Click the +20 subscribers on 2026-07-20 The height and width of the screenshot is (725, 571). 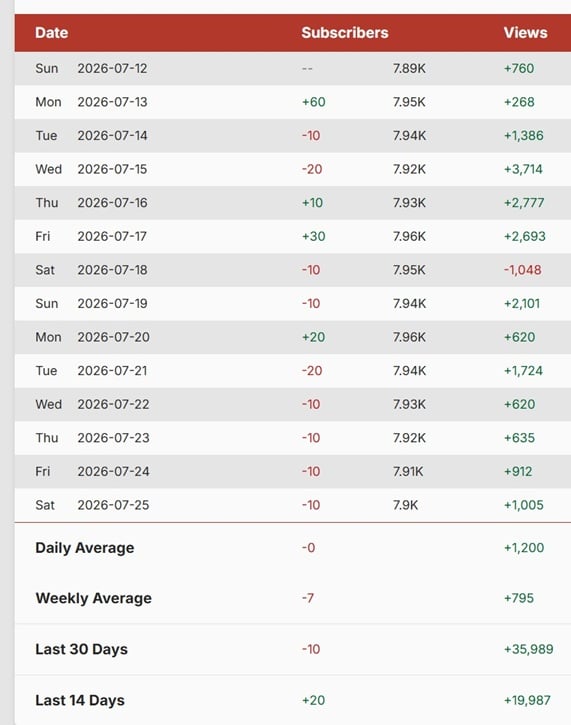[313, 337]
